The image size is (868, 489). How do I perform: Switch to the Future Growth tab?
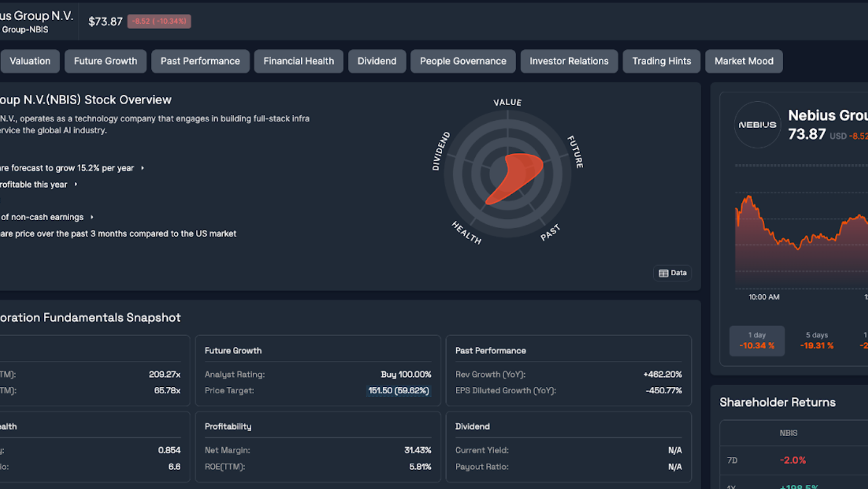click(105, 61)
